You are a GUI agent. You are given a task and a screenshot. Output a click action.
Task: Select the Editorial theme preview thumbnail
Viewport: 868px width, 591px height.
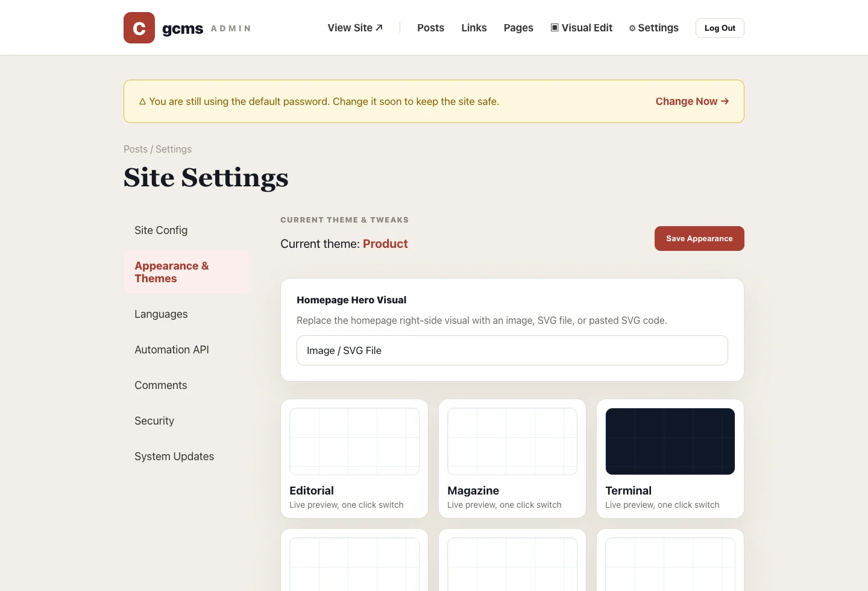(354, 441)
